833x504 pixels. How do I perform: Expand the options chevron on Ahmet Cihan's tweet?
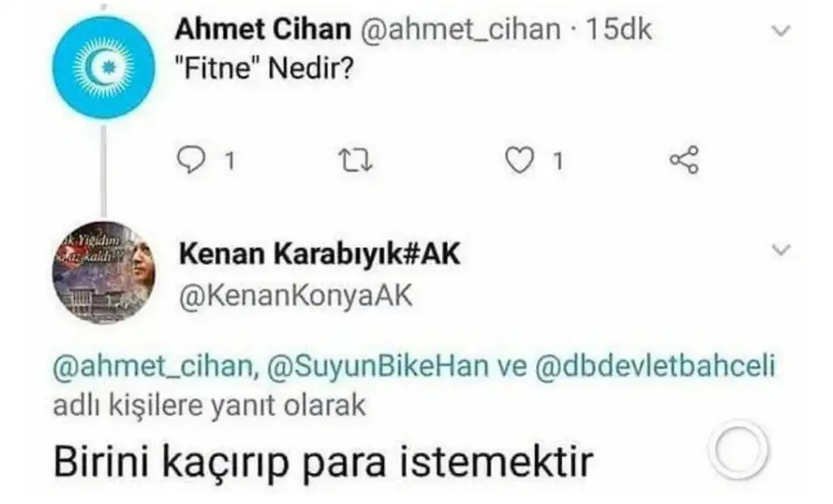(x=780, y=32)
